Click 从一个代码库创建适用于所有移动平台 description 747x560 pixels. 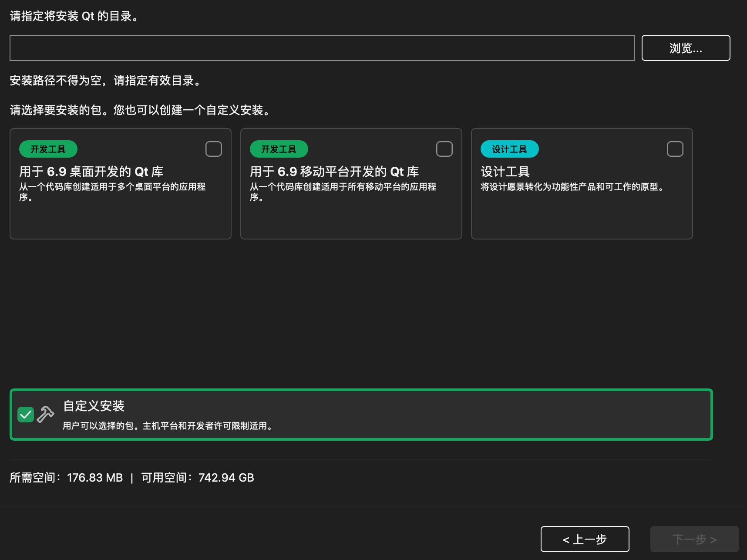[x=343, y=192]
